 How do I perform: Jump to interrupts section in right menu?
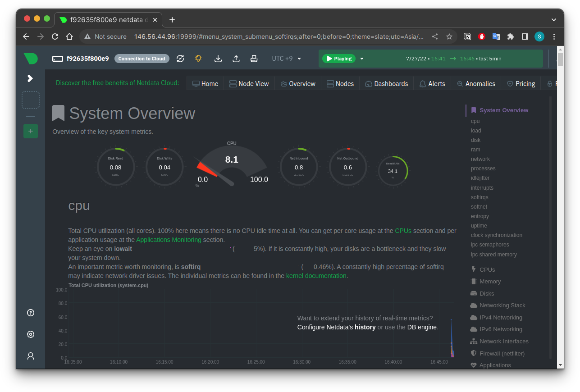[x=482, y=188]
